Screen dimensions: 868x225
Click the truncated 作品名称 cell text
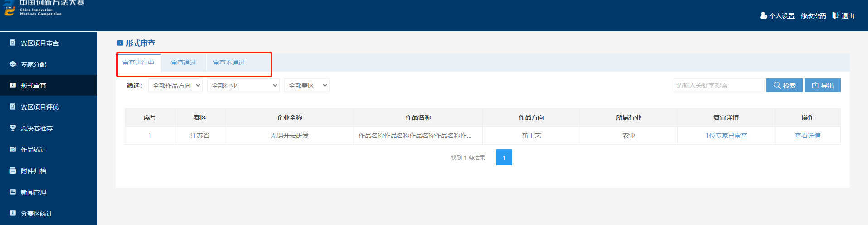tap(415, 136)
